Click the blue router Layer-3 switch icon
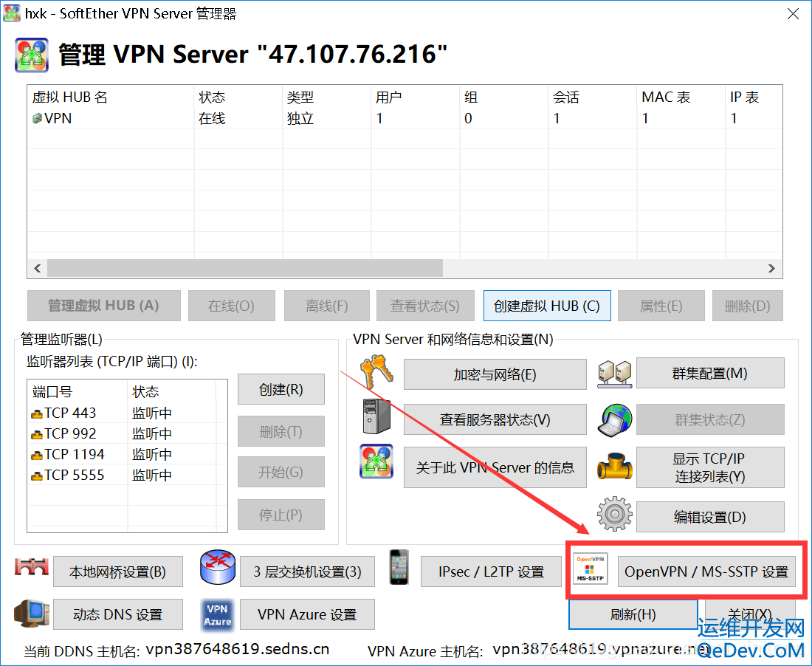 click(218, 570)
